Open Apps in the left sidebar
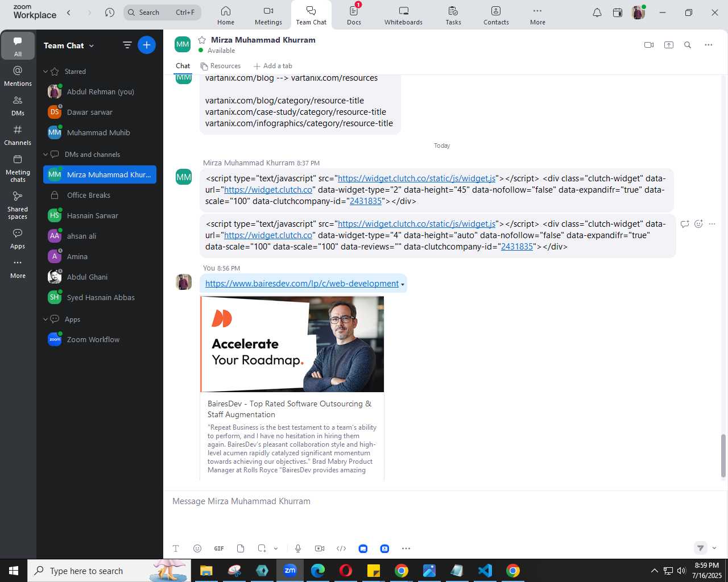Screen dimensions: 728x582 (18, 239)
